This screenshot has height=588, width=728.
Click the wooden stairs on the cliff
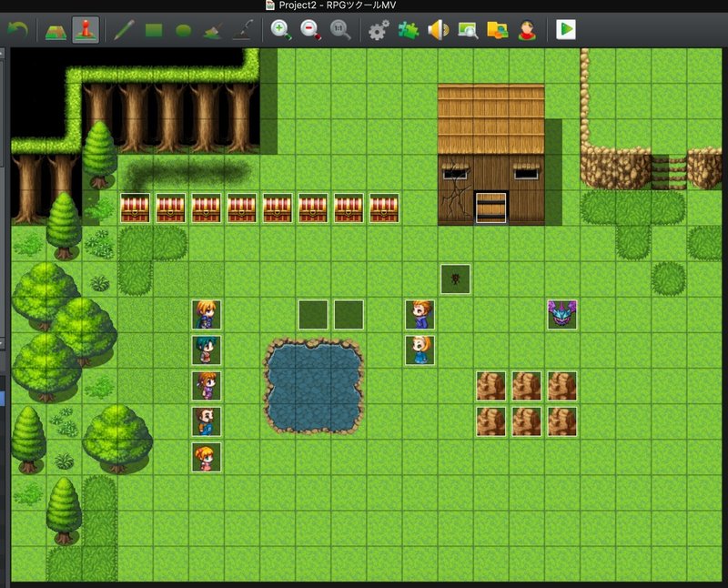[x=669, y=172]
